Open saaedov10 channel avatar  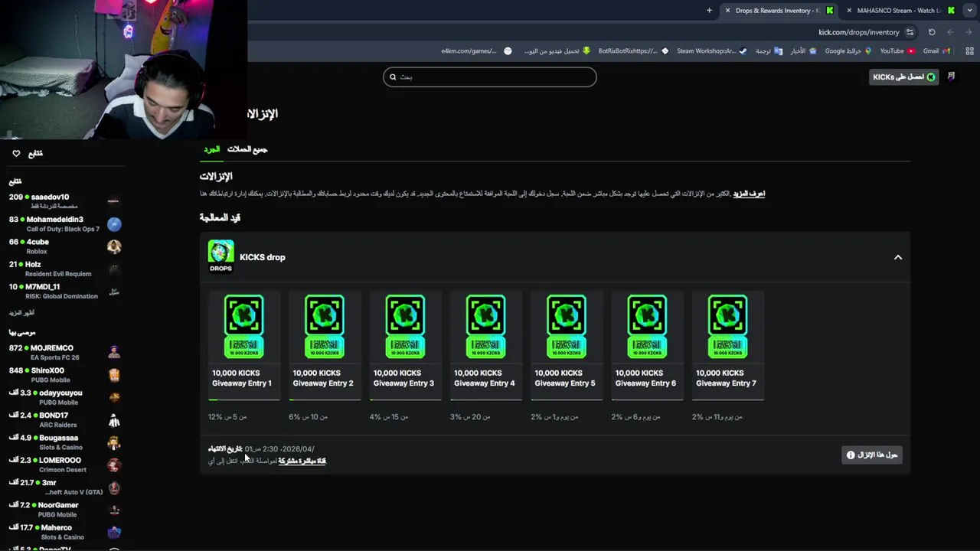click(113, 201)
